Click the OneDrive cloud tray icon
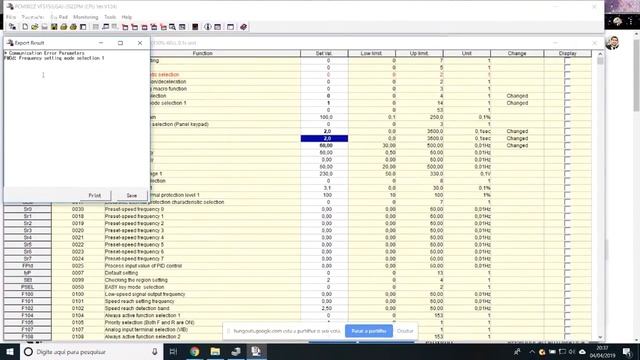This screenshot has width=640, height=360. pyautogui.click(x=582, y=351)
